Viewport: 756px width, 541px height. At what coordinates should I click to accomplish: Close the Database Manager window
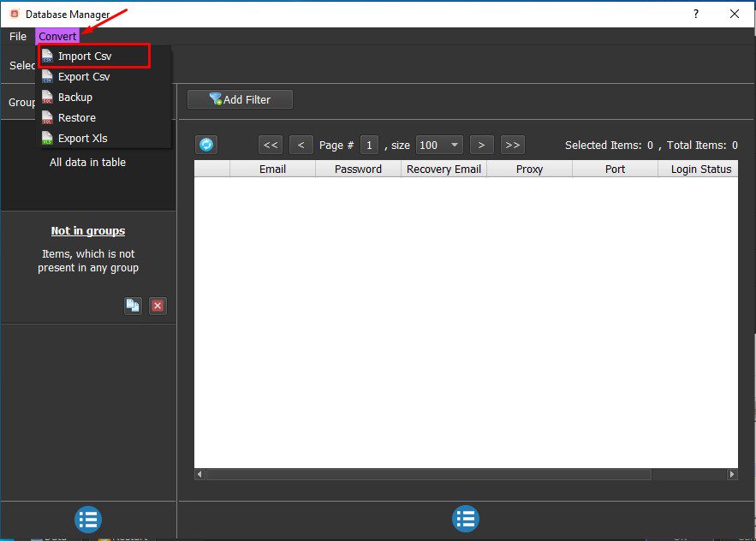pos(735,14)
